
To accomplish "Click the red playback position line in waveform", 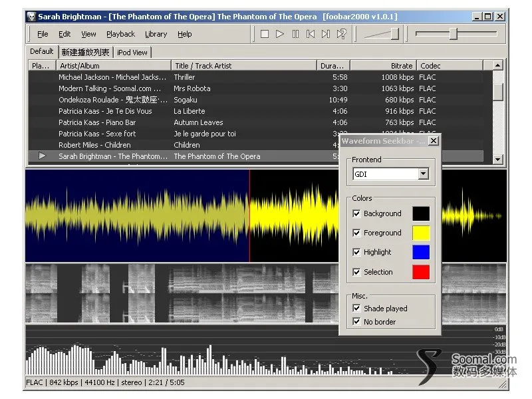I will point(250,215).
